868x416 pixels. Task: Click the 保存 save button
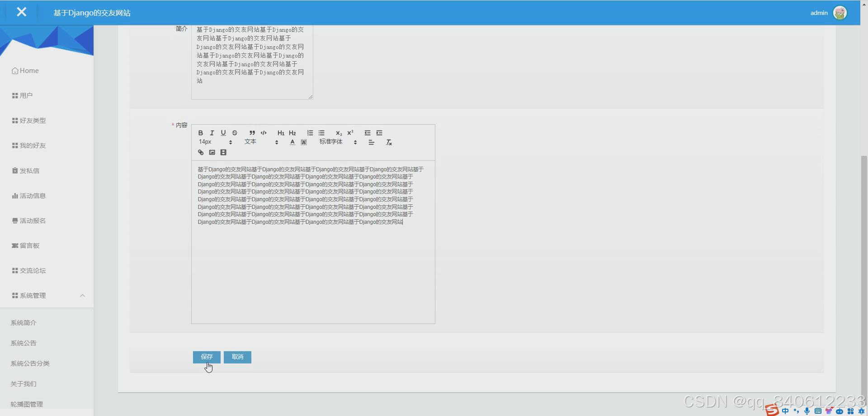coord(206,357)
